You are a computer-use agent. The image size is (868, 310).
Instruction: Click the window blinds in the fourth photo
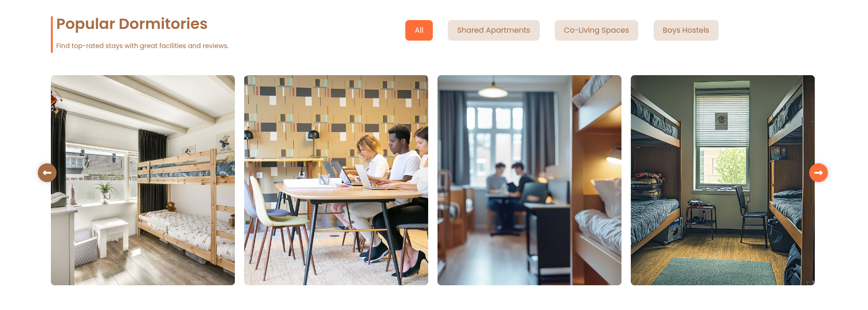click(x=721, y=120)
